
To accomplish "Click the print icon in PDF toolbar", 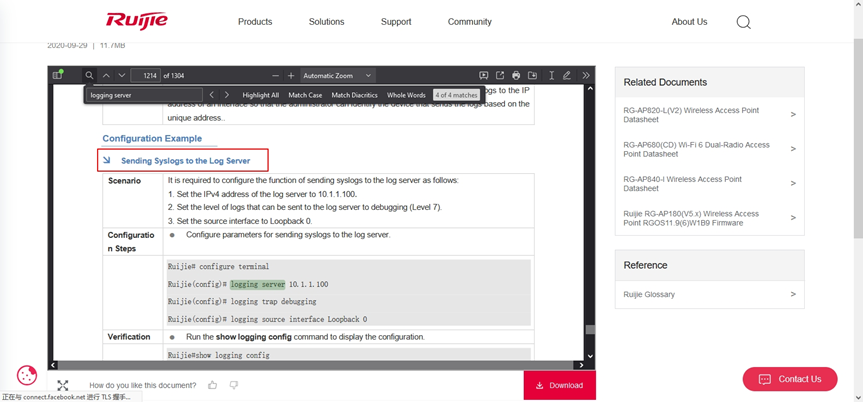I will click(x=516, y=75).
